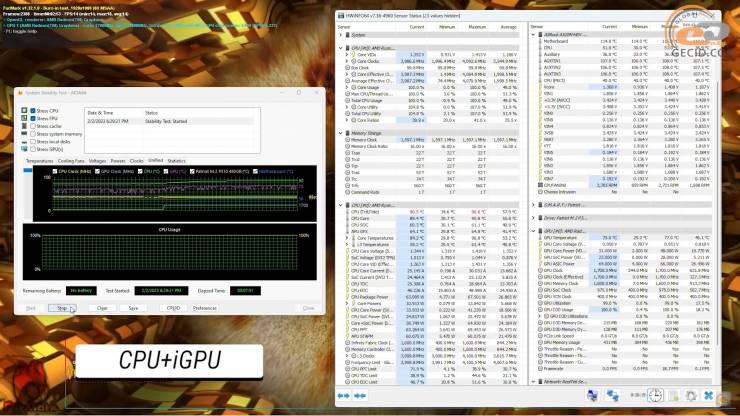Select the CPU Package Power row
Image resolution: width=740 pixels, height=416 pixels.
click(x=430, y=297)
